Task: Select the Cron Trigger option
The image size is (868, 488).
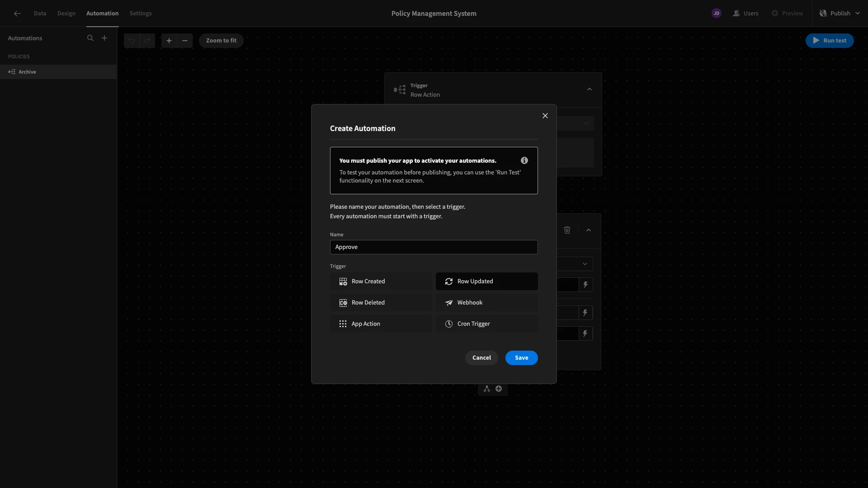Action: pos(487,324)
